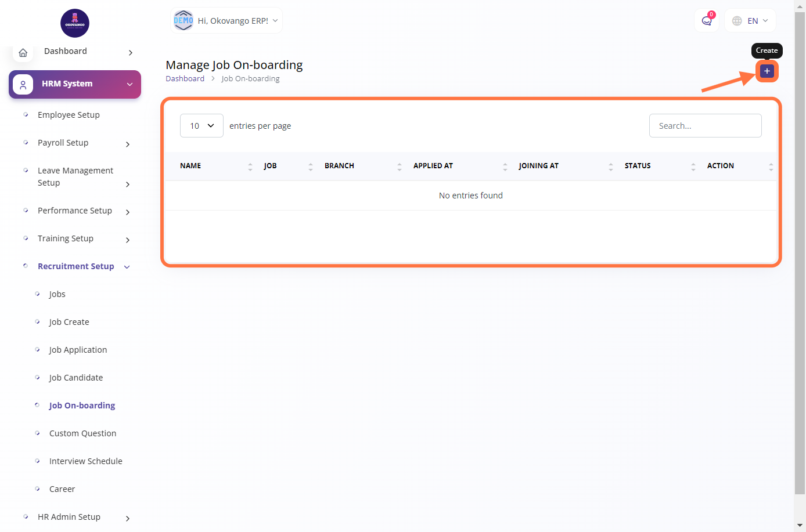Open the chat messages notification icon

tap(706, 21)
